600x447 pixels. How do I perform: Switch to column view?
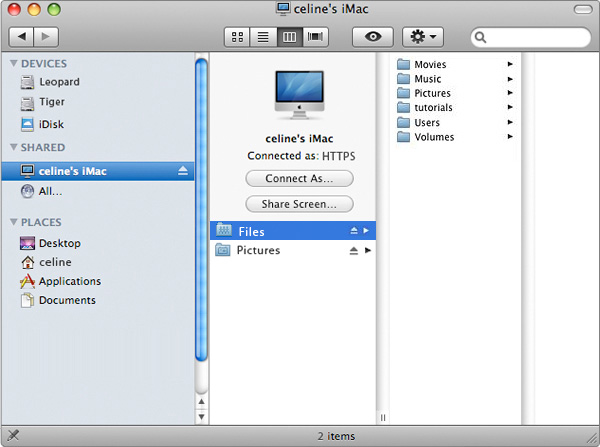pos(289,37)
